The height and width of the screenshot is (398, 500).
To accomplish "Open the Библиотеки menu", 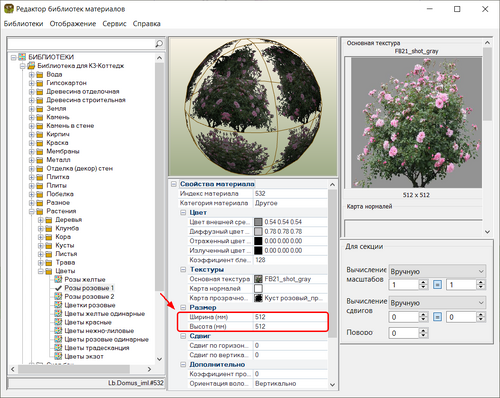I will coord(23,24).
